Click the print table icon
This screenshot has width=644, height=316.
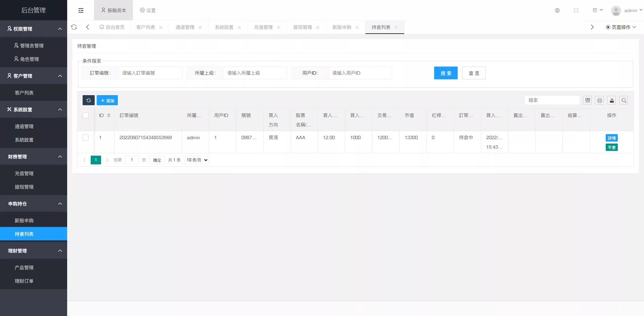coord(599,100)
